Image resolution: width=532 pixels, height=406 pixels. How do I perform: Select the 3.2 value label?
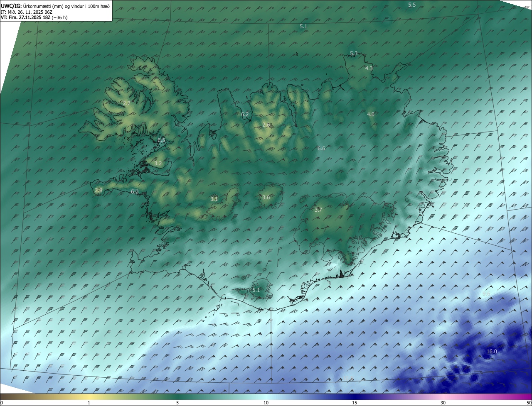click(158, 164)
